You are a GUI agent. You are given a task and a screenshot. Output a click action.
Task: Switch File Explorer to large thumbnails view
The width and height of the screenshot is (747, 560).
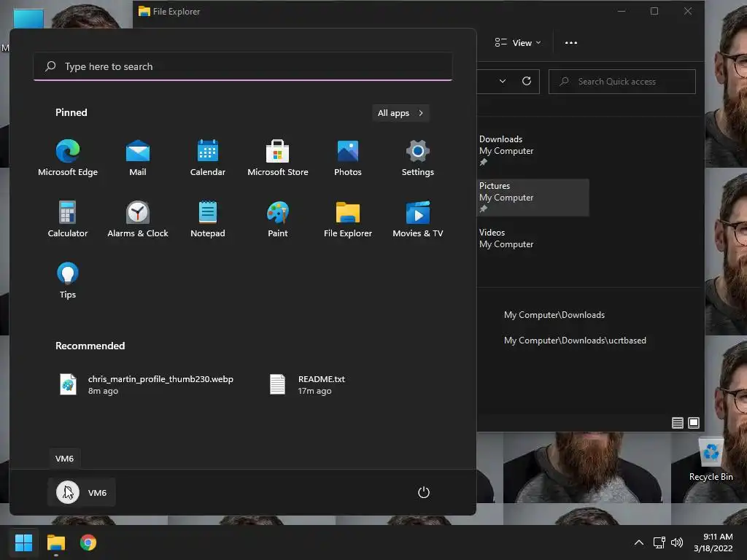click(x=694, y=423)
